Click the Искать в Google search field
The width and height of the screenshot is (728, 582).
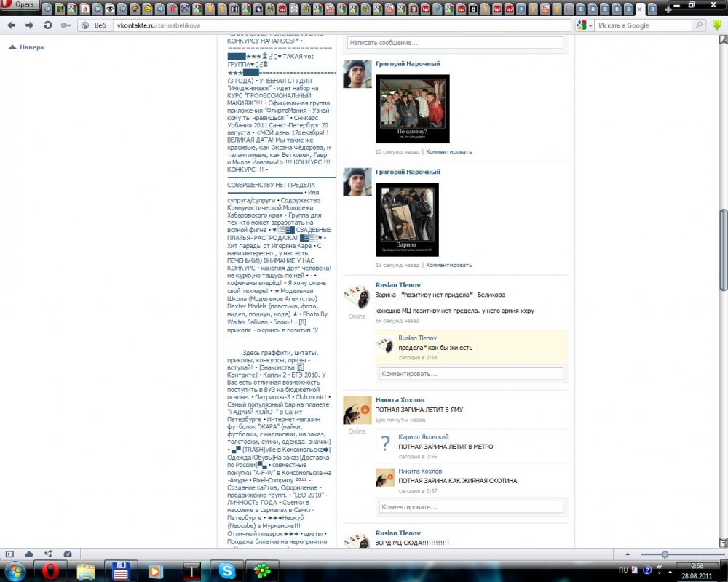(643, 25)
